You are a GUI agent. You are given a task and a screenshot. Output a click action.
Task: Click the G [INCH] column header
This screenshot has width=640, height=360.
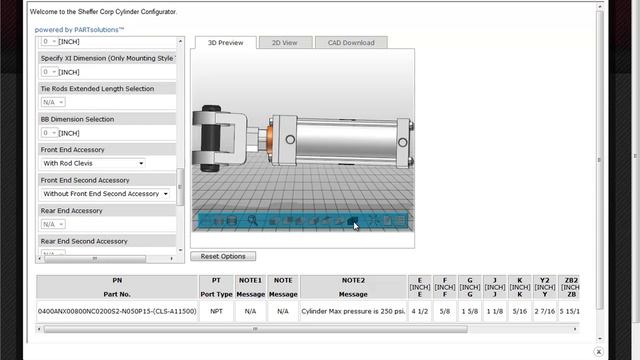[470, 287]
